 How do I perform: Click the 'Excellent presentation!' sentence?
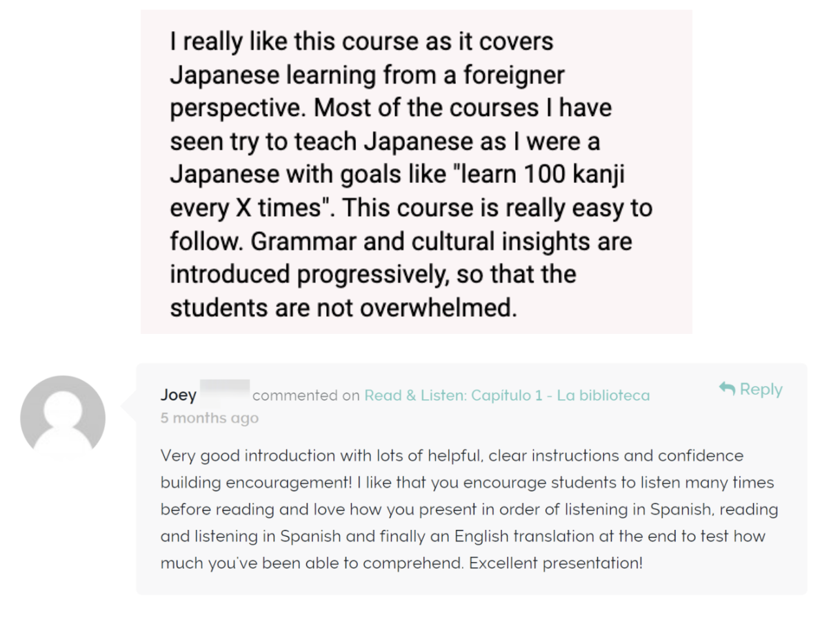tap(556, 563)
